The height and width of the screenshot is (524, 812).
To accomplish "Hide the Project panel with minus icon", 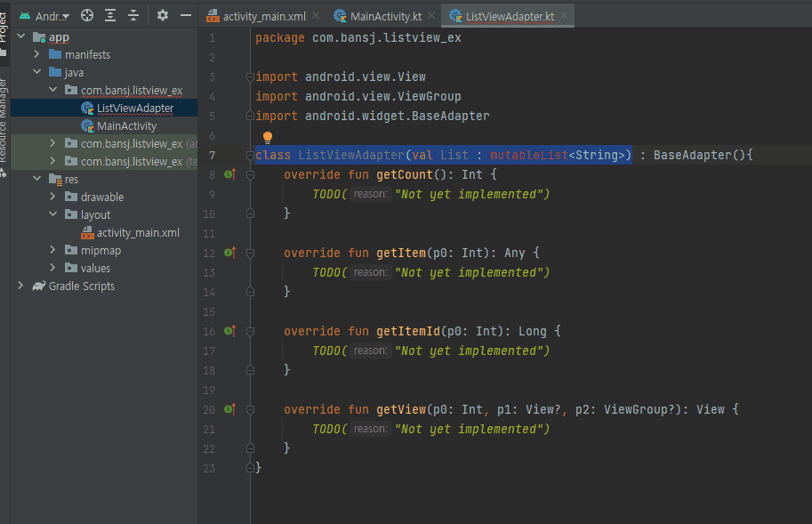I will click(185, 15).
